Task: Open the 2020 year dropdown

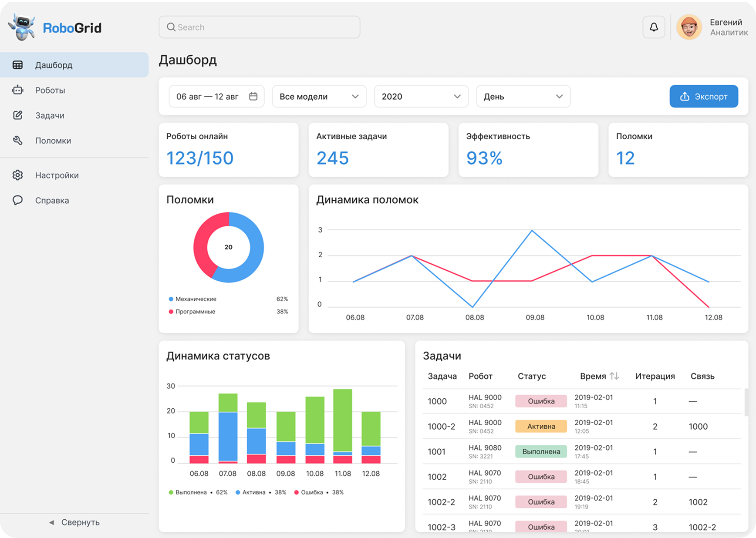Action: [421, 96]
